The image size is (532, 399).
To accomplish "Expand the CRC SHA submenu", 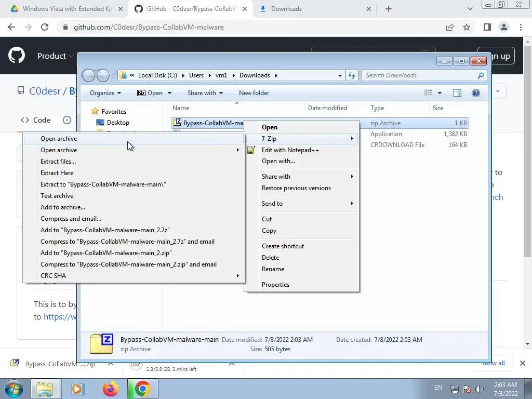I will [x=134, y=276].
